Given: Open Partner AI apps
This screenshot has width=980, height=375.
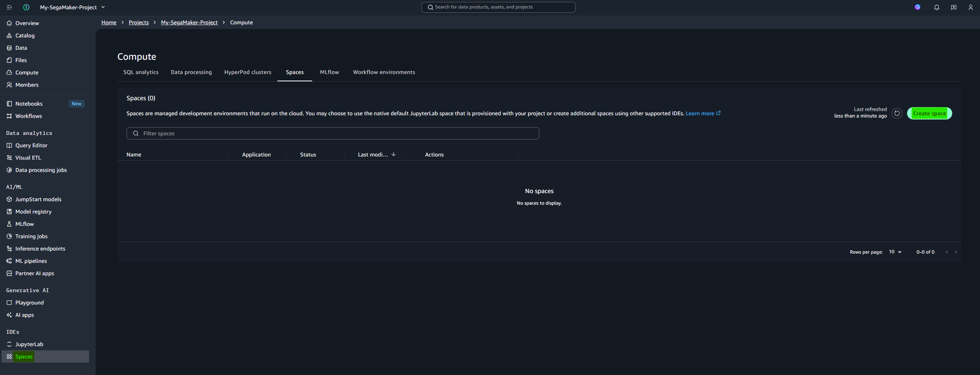Looking at the screenshot, I should click(x=46, y=273).
